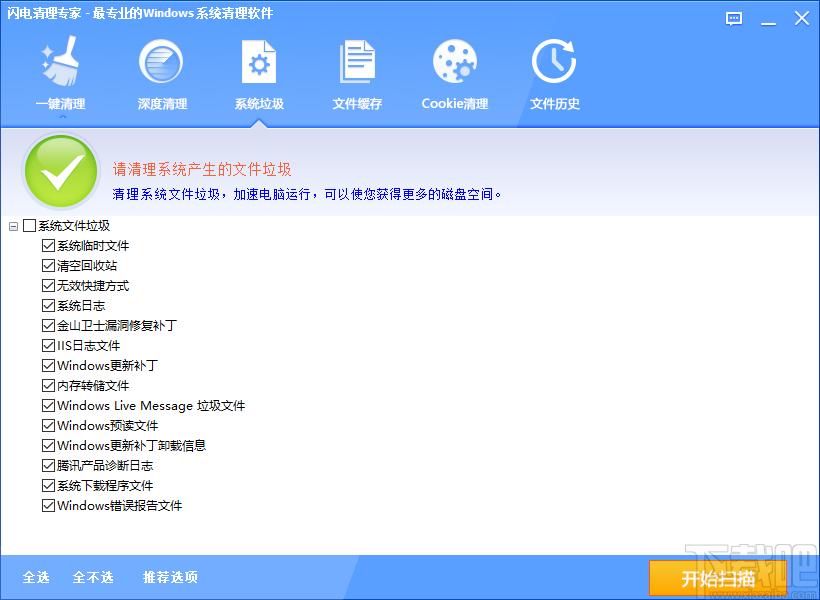Viewport: 820px width, 600px height.
Task: Uncheck 无效快捷方式 checkbox
Action: pyautogui.click(x=48, y=285)
